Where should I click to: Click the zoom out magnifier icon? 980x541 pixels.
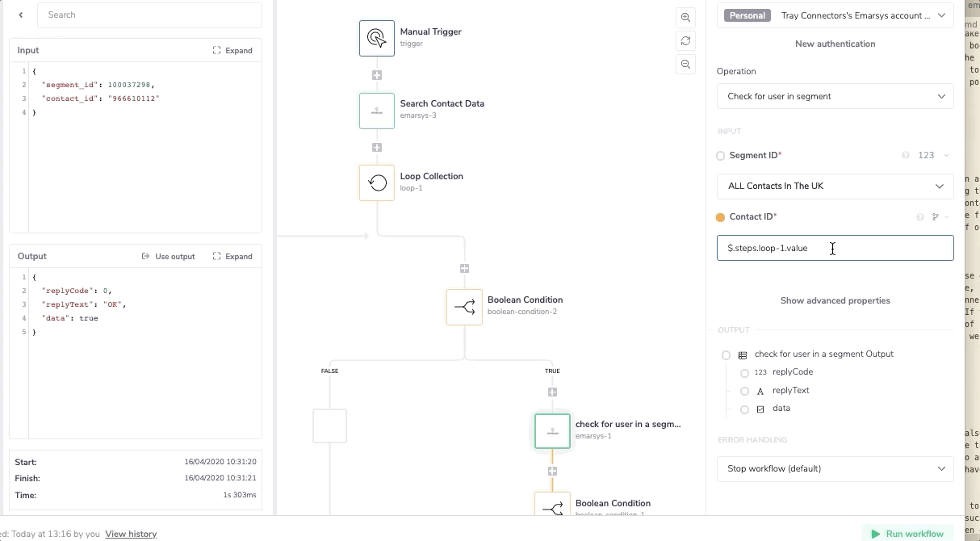pos(685,65)
